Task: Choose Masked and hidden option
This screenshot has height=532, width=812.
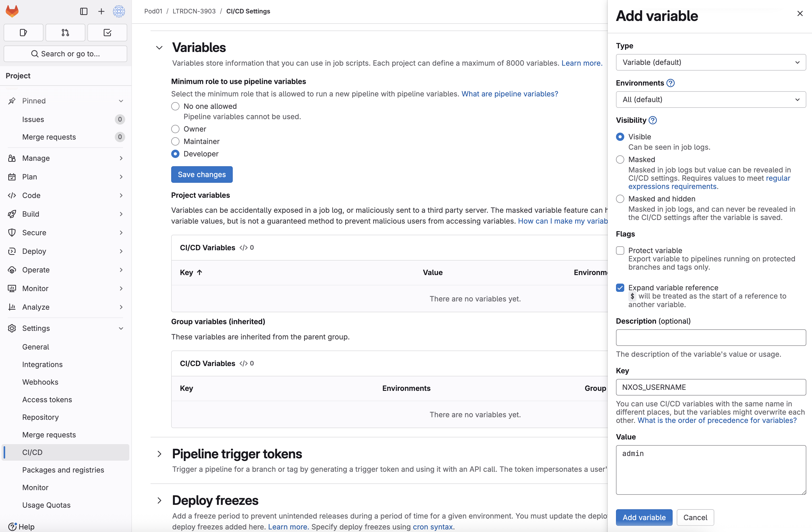Action: [x=620, y=199]
